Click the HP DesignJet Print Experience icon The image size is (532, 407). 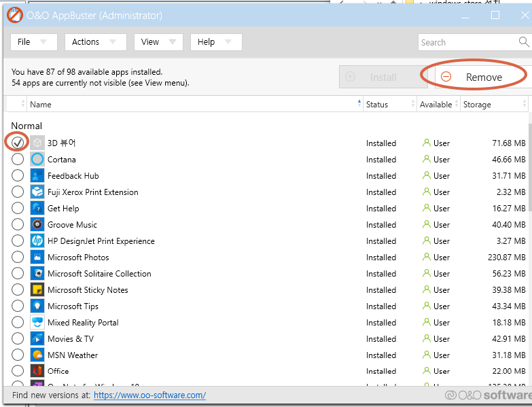pyautogui.click(x=37, y=241)
